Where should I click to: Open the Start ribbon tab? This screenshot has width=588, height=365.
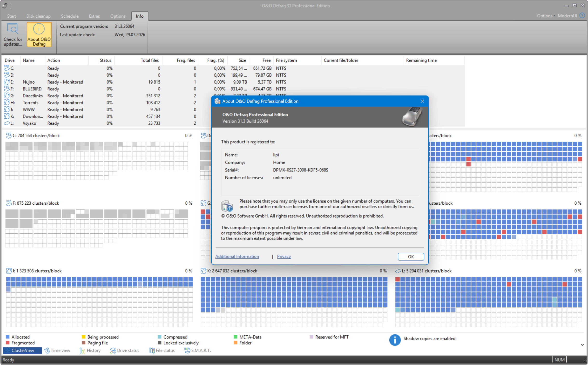12,16
